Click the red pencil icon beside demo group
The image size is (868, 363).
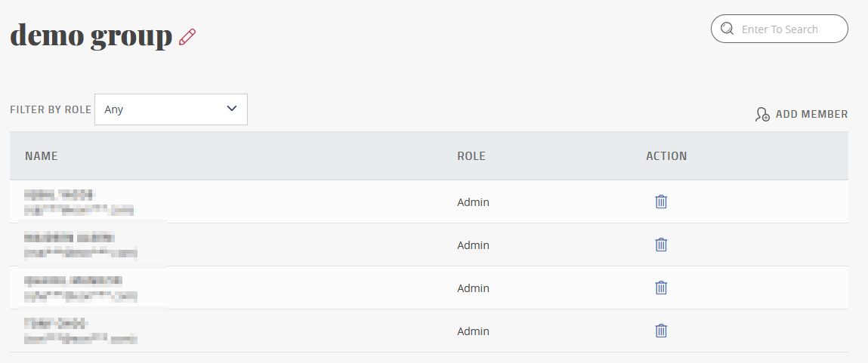(x=187, y=37)
